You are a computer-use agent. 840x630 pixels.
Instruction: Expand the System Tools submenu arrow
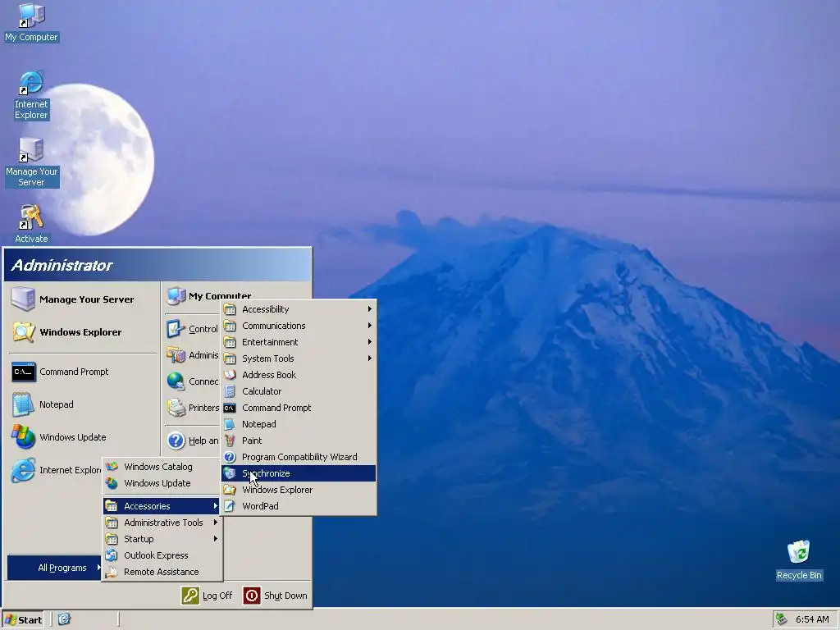(x=370, y=358)
